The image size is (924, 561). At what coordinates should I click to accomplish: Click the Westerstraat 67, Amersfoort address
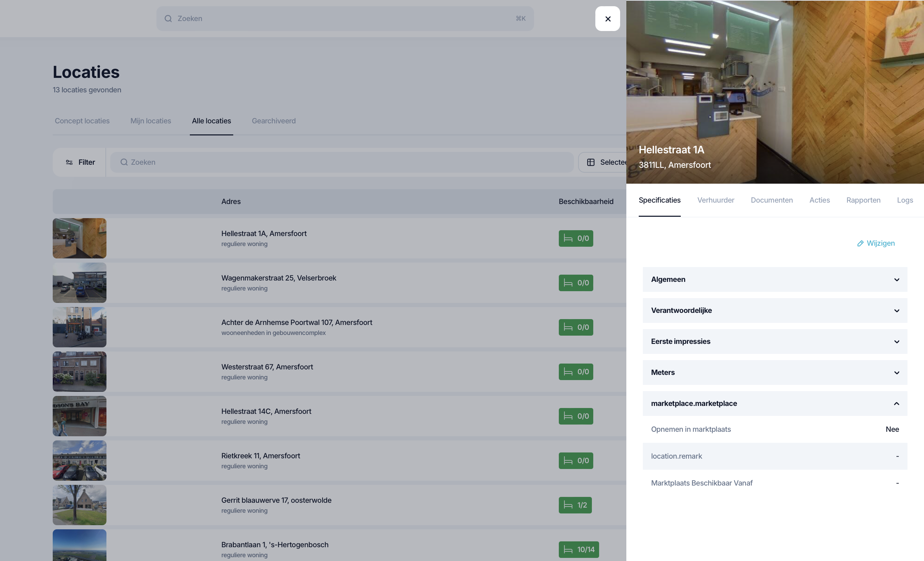click(267, 367)
